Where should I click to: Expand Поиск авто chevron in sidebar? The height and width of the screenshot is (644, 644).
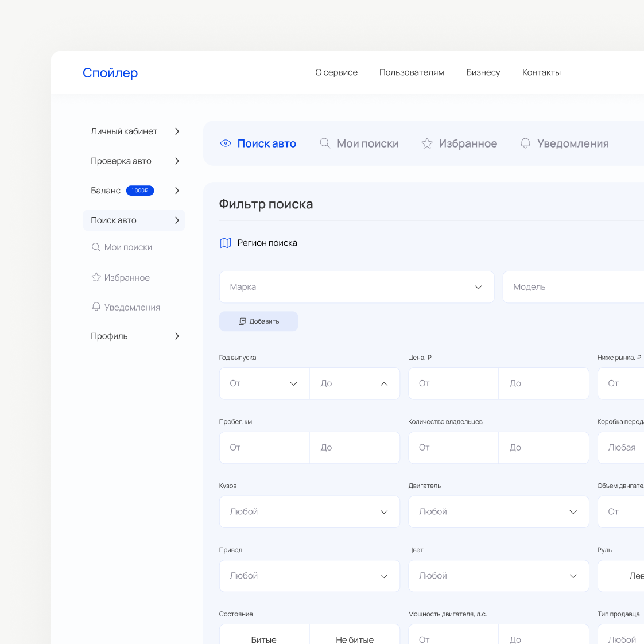pos(177,220)
